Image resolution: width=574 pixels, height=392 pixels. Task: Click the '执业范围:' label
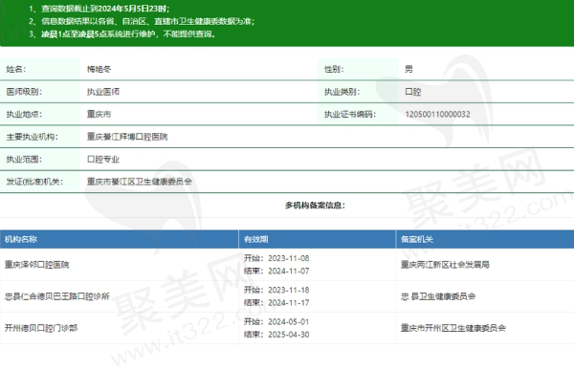point(24,160)
